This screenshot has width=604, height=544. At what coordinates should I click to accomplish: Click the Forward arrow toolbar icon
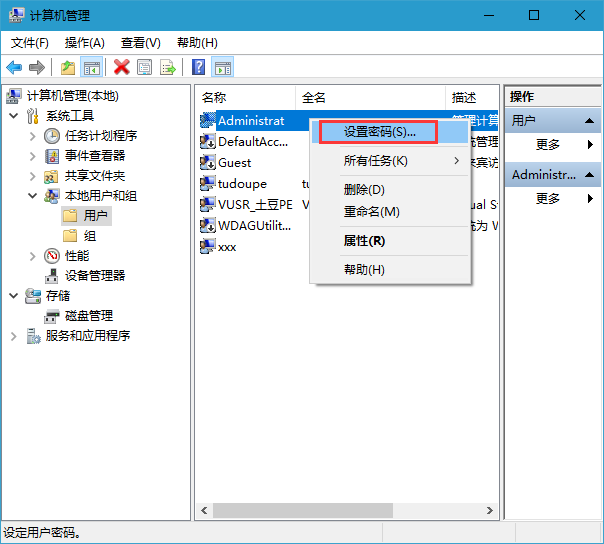37,68
